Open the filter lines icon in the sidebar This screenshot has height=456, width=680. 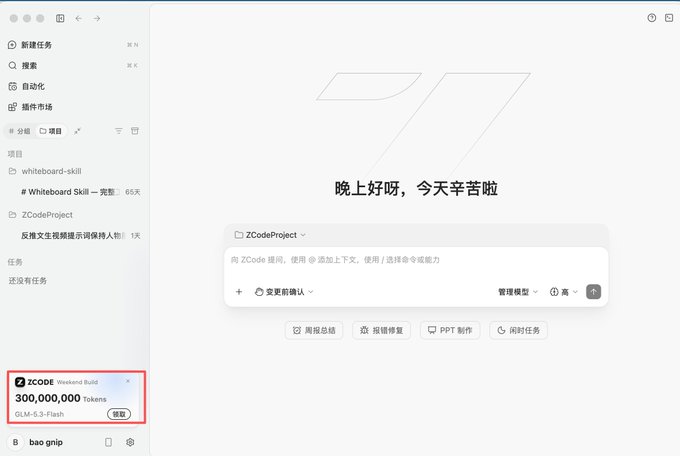[118, 131]
